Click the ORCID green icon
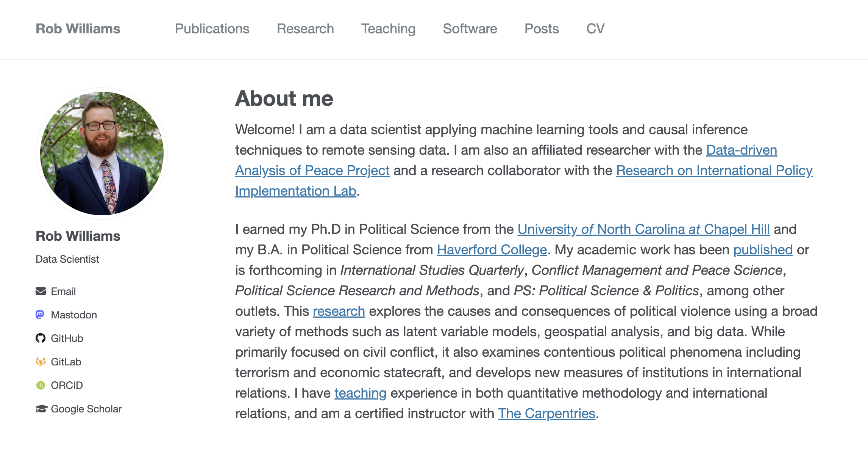The width and height of the screenshot is (868, 467). [41, 385]
